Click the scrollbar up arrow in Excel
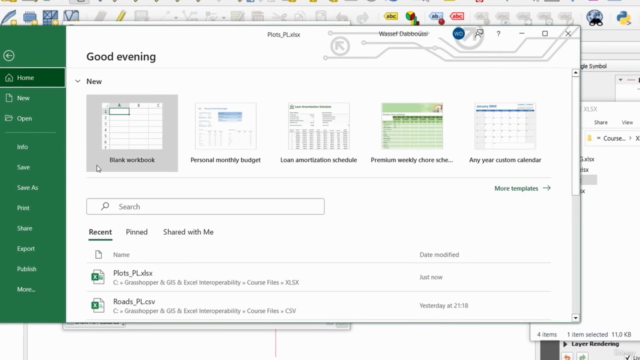Image resolution: width=640 pixels, height=360 pixels. click(x=576, y=73)
